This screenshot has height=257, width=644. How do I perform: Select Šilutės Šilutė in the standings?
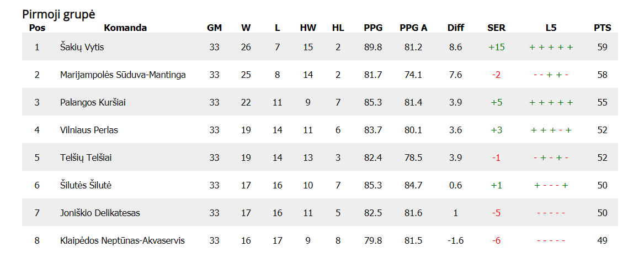coord(86,185)
